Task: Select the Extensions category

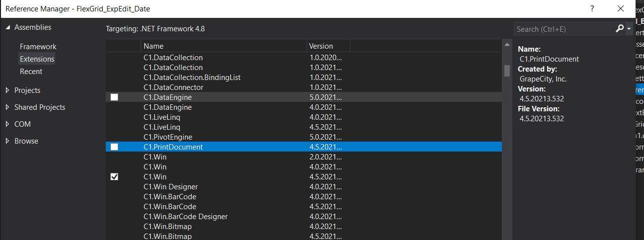Action: click(37, 59)
